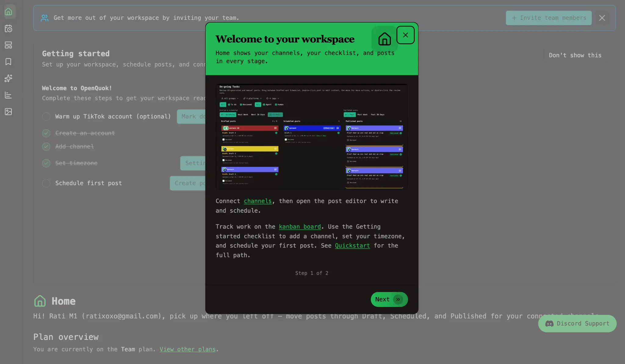Invite team members via banner button
The image size is (625, 364).
point(548,18)
